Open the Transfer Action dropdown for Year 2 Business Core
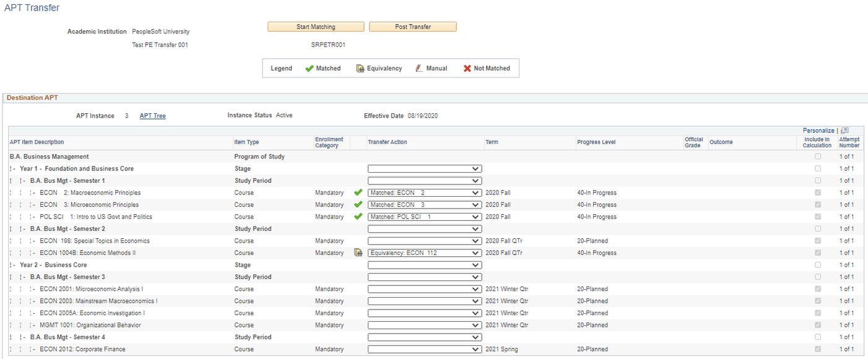This screenshot has height=359, width=868. point(425,265)
